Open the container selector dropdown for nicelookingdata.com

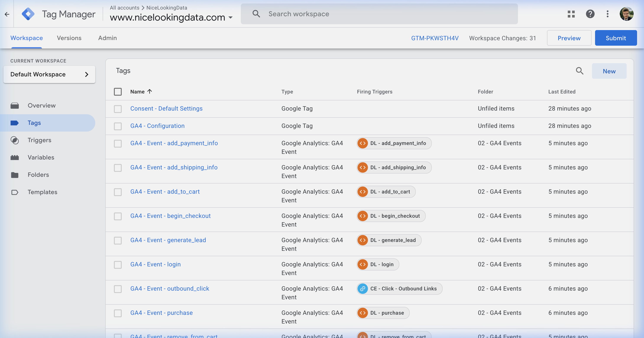[x=230, y=18]
